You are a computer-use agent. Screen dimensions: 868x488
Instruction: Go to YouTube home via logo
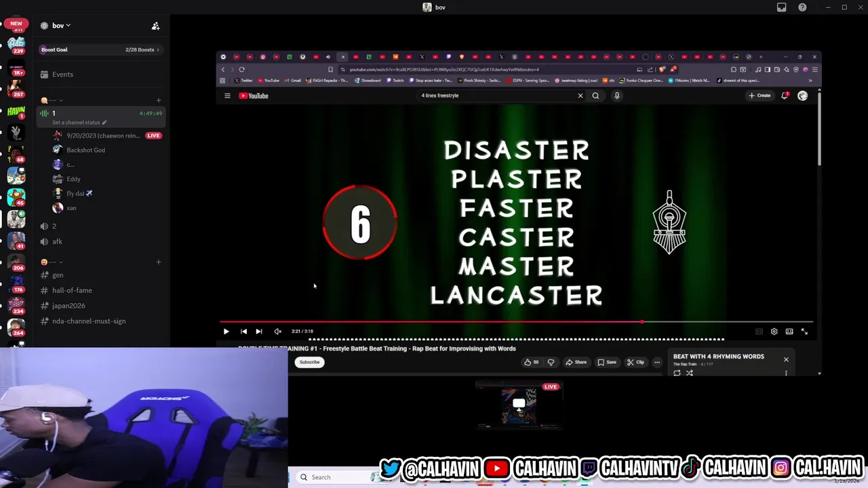(x=254, y=96)
